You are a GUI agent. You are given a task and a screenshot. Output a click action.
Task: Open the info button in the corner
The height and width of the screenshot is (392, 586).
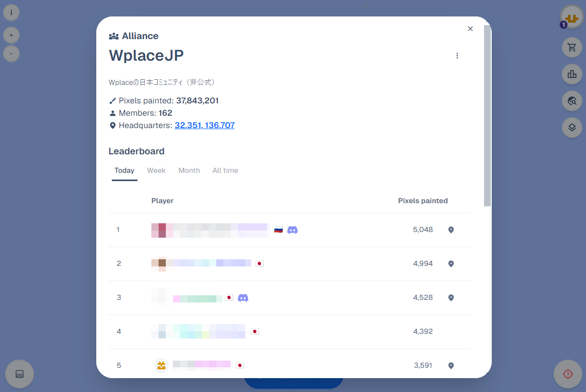pyautogui.click(x=11, y=12)
